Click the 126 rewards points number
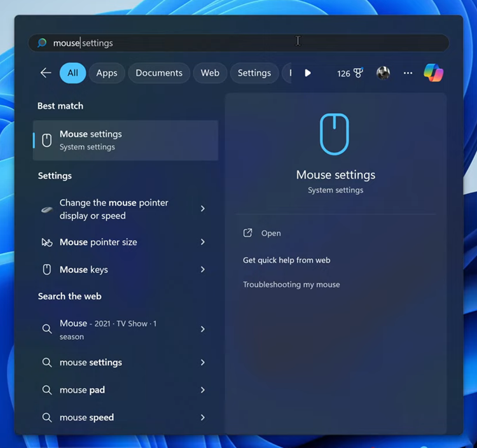Viewport: 477px width, 448px height. coord(343,73)
